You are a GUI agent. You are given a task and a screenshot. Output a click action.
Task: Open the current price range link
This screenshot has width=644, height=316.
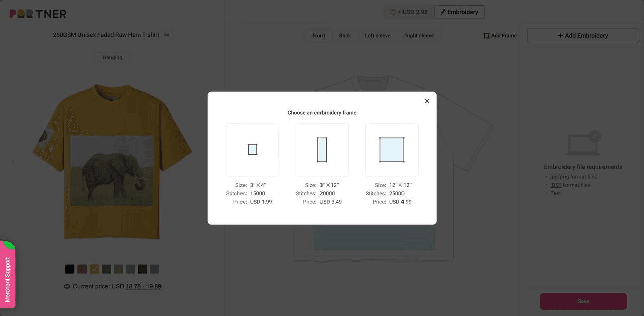pyautogui.click(x=143, y=286)
